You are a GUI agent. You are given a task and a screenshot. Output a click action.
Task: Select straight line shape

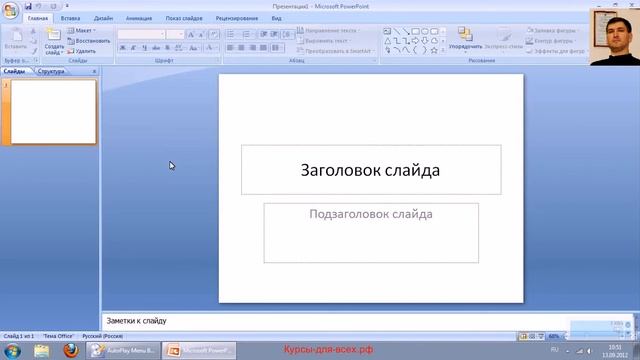point(397,31)
